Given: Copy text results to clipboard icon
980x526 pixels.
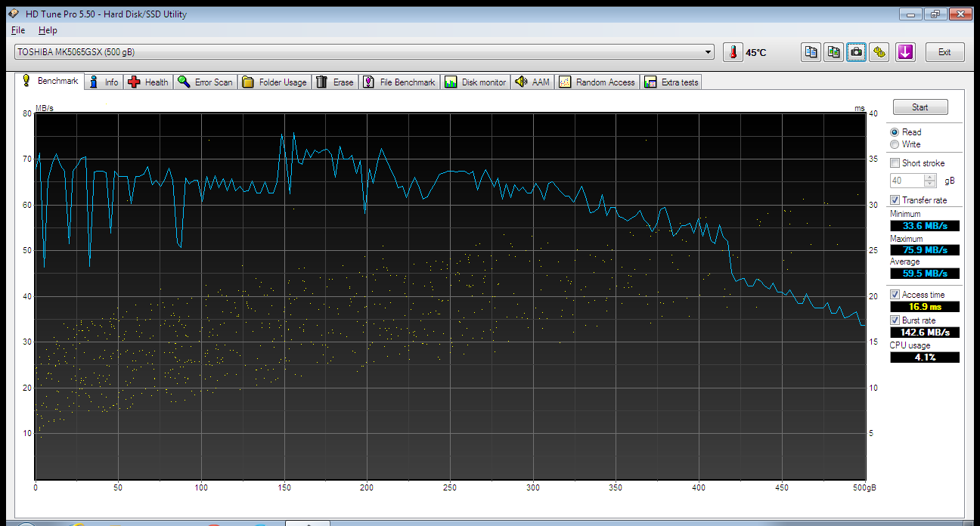Looking at the screenshot, I should [811, 52].
